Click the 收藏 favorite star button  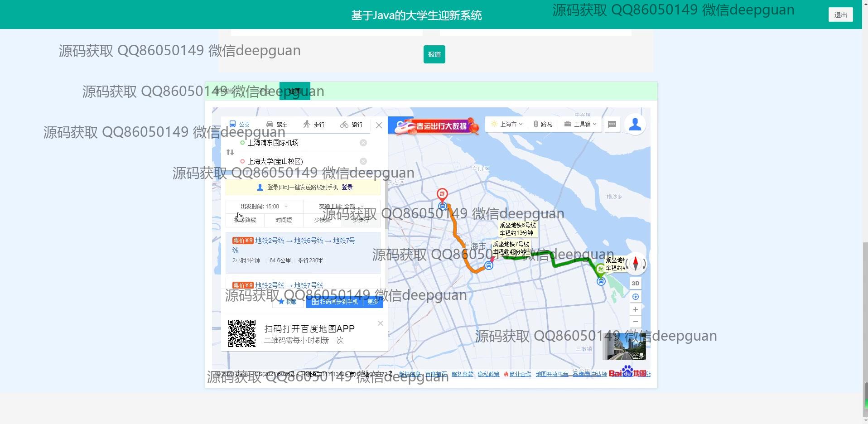(288, 302)
